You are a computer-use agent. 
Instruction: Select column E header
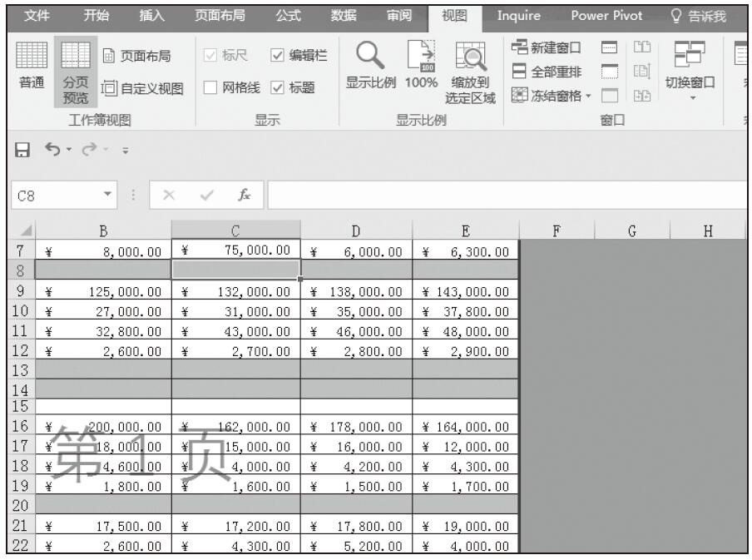click(465, 230)
